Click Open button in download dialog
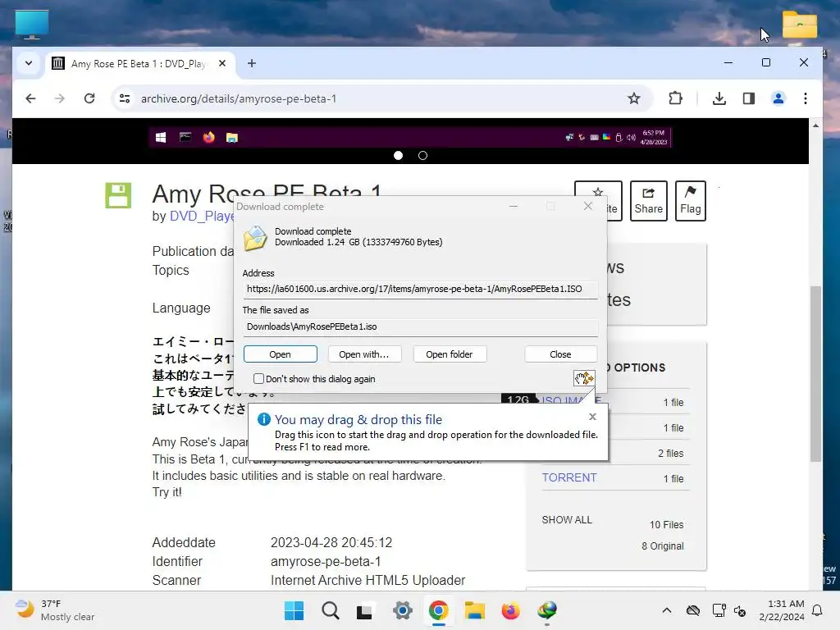The image size is (840, 630). pyautogui.click(x=281, y=354)
